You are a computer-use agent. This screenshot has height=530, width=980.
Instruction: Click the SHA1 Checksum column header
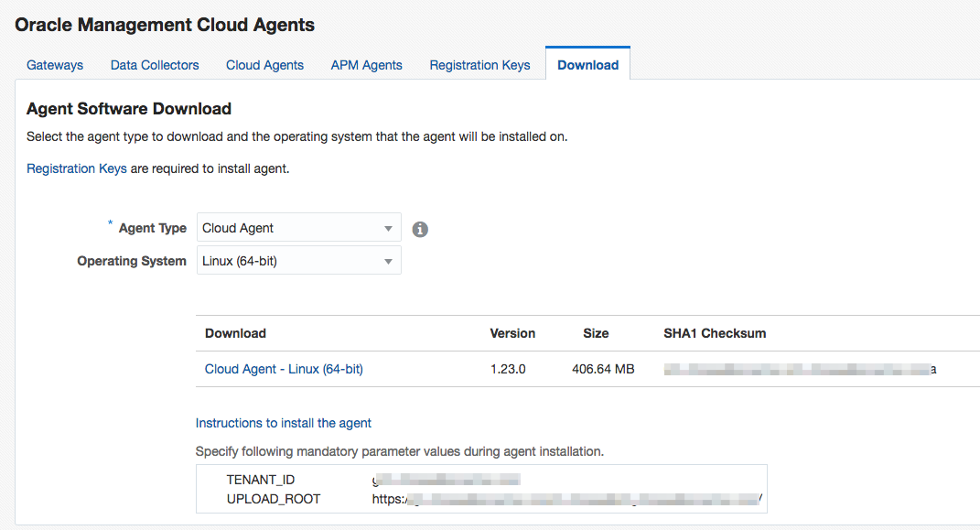click(x=715, y=333)
